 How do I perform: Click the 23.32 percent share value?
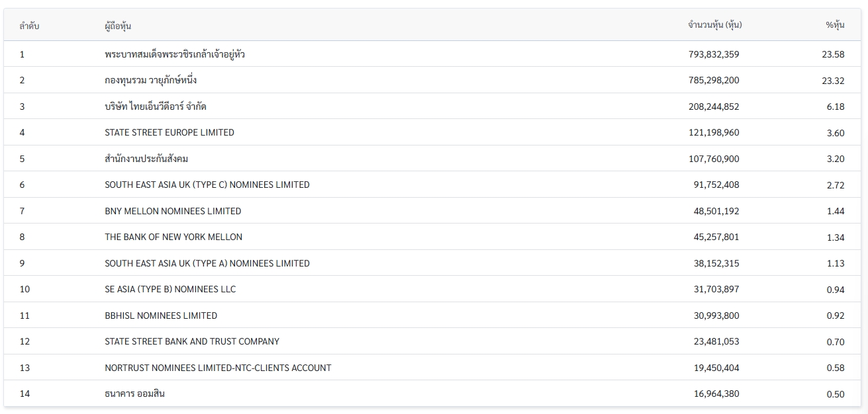pos(833,80)
